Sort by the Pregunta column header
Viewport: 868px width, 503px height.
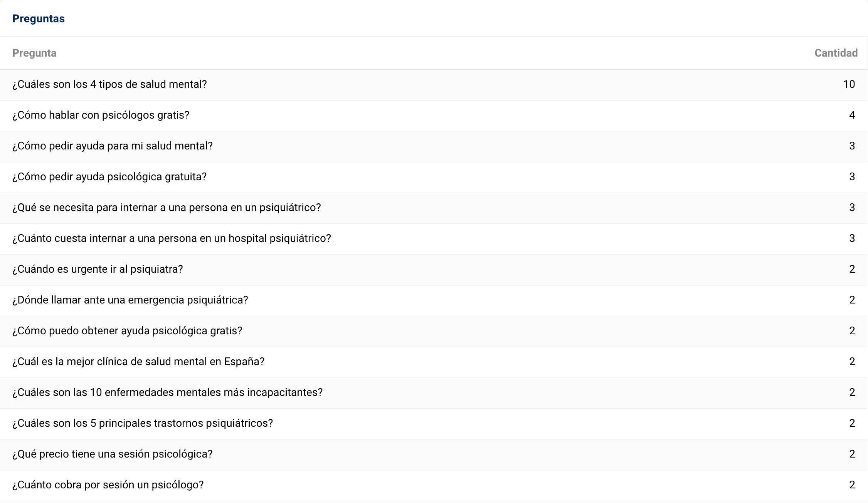click(34, 53)
